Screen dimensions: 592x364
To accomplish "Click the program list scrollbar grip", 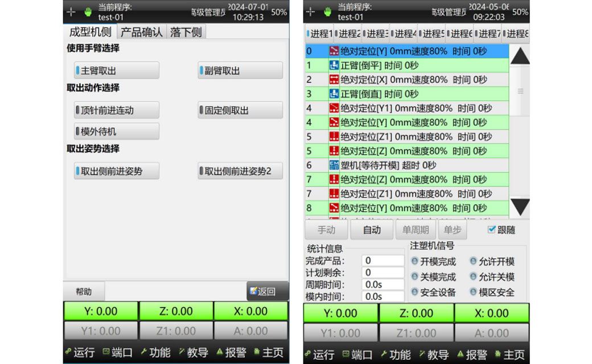I will click(520, 91).
